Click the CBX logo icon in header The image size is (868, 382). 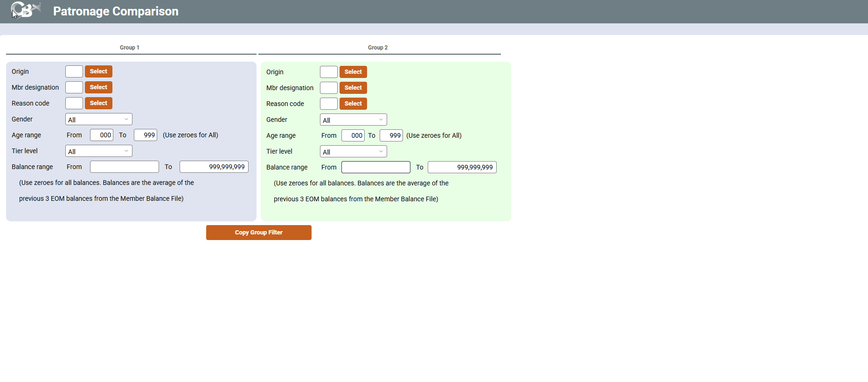pos(26,10)
